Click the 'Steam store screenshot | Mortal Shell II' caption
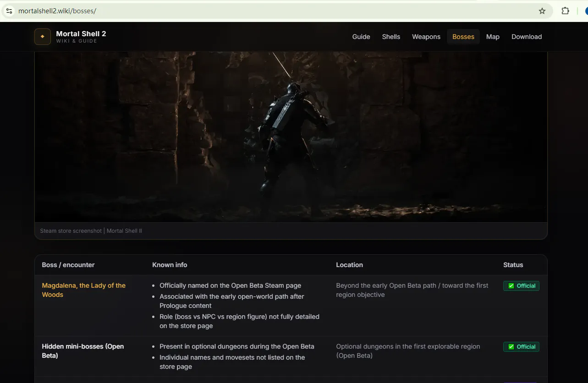588x383 pixels. 91,231
